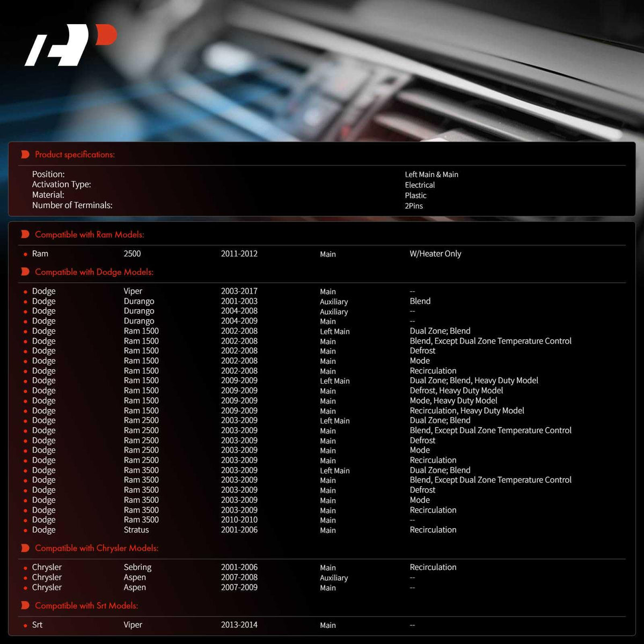
Task: Click 'Auxiliary' on the Chrysler Aspen row
Action: [334, 578]
